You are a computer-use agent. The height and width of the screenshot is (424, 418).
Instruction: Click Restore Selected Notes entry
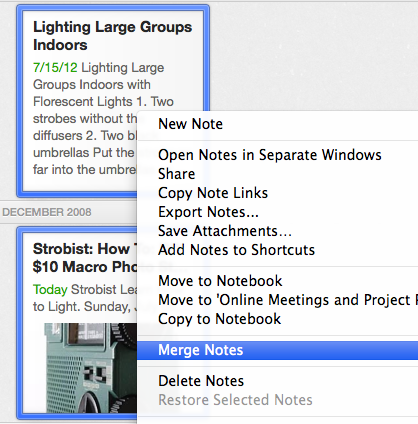pyautogui.click(x=277, y=400)
